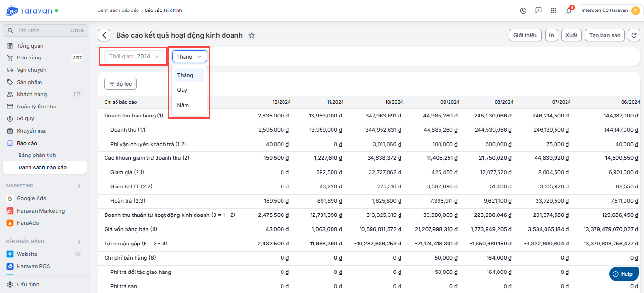Star the report as favorite
644x293 pixels.
[252, 35]
